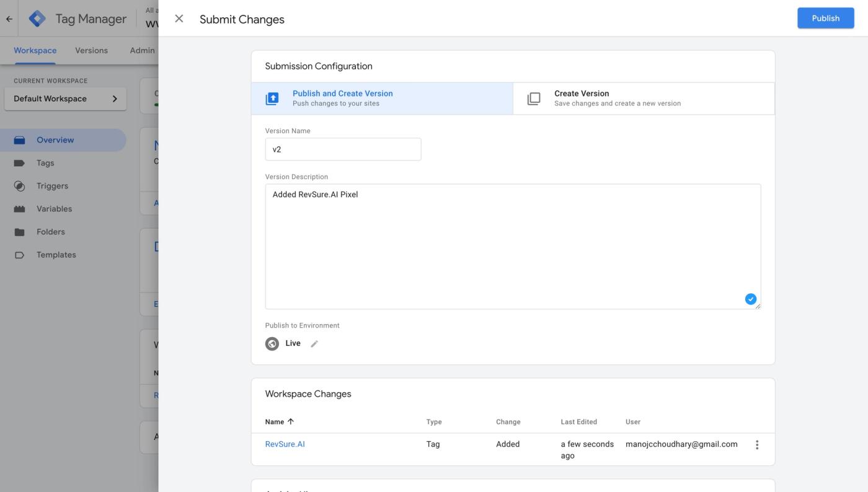Click the manojcchoudhary@gmail.com user cell
Viewport: 868px width, 492px height.
click(681, 444)
